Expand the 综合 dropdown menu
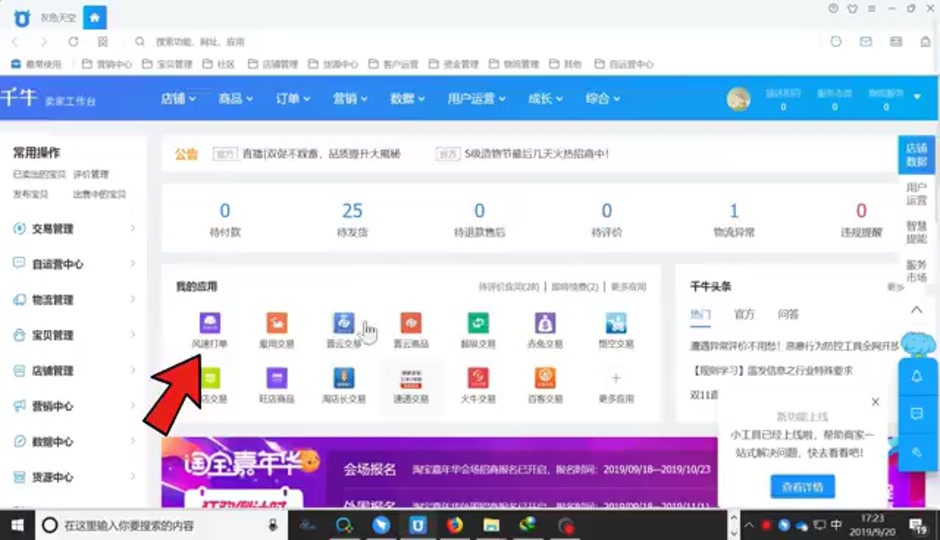The height and width of the screenshot is (540, 940). (x=603, y=98)
